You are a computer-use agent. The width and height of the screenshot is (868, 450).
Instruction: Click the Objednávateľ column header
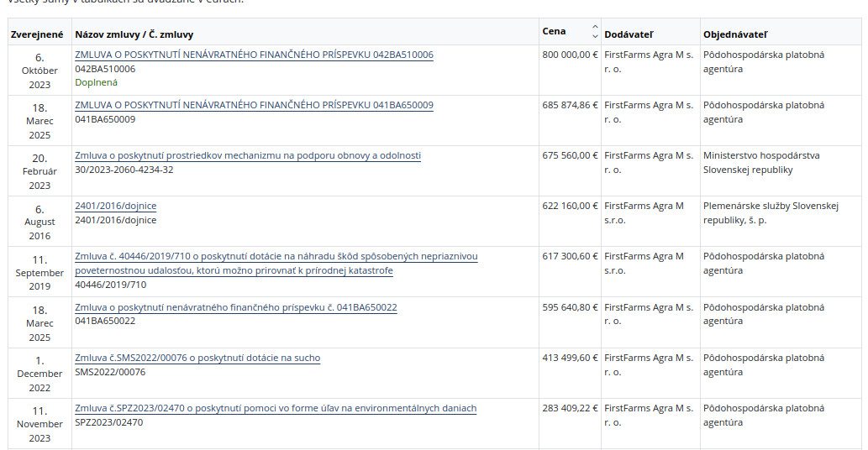click(734, 34)
